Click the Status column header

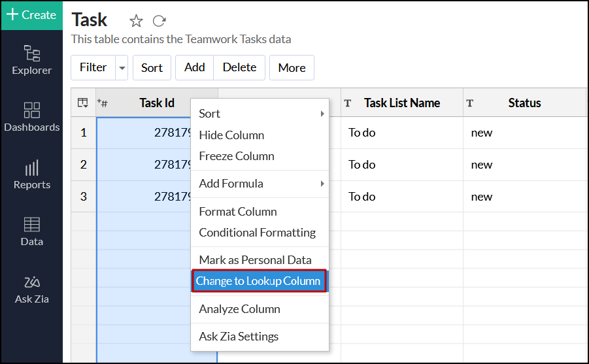[x=524, y=103]
